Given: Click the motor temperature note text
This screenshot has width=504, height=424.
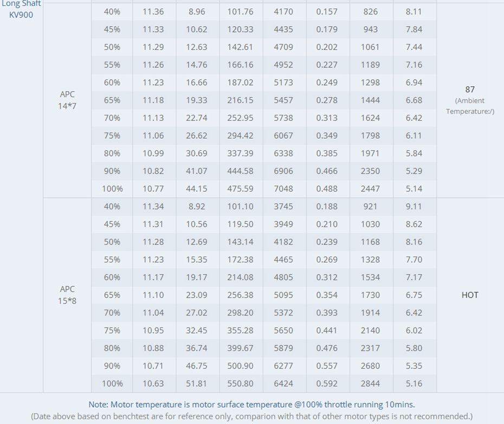Looking at the screenshot, I should coord(251,404).
